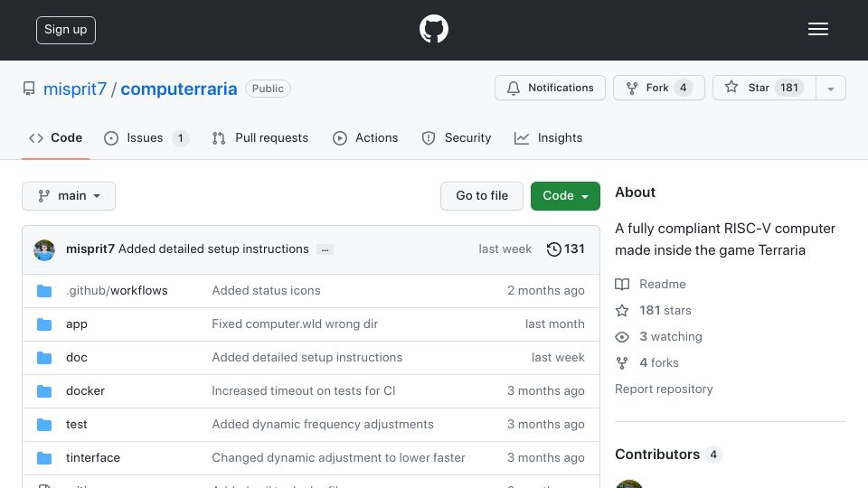Open the app folder
Viewport: 868px width, 488px height.
pos(76,324)
